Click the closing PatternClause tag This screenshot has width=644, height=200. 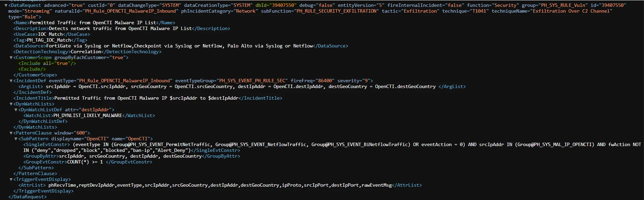(35, 173)
